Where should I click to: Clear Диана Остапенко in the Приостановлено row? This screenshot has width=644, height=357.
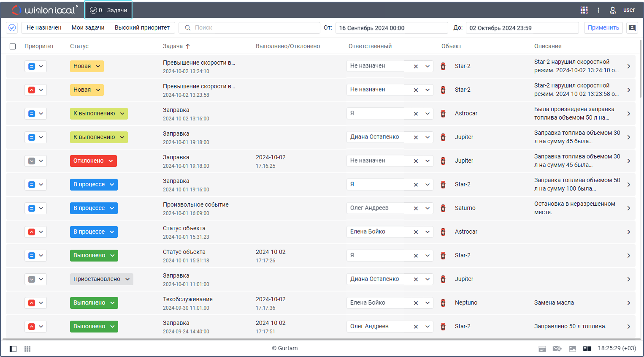[416, 279]
